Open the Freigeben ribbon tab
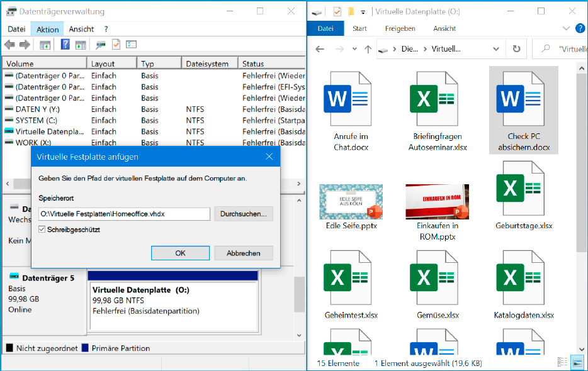This screenshot has width=588, height=371. click(400, 28)
